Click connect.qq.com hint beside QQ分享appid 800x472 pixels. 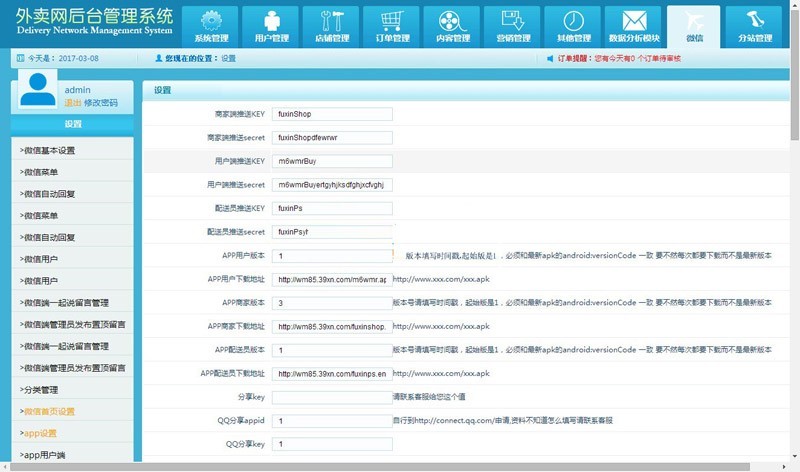pyautogui.click(x=503, y=420)
